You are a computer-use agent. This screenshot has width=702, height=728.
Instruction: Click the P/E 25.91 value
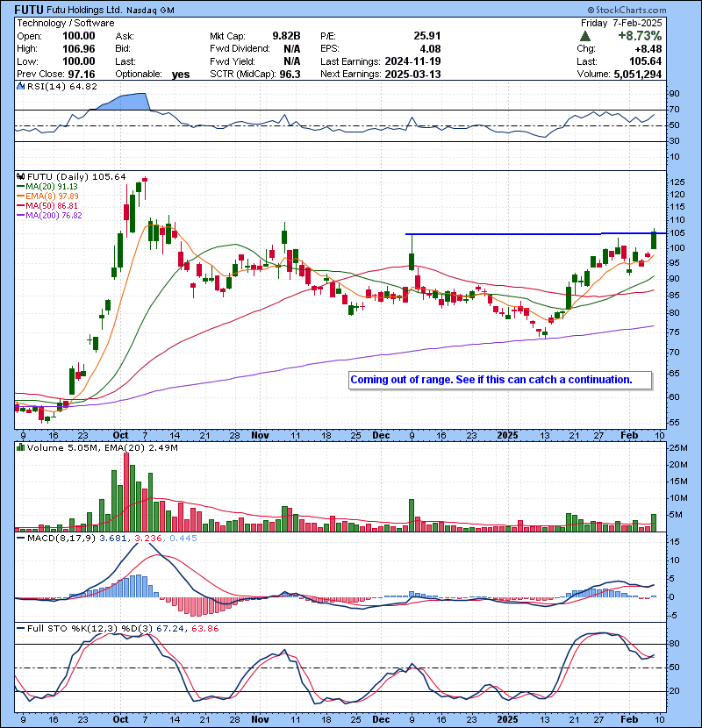(x=427, y=36)
